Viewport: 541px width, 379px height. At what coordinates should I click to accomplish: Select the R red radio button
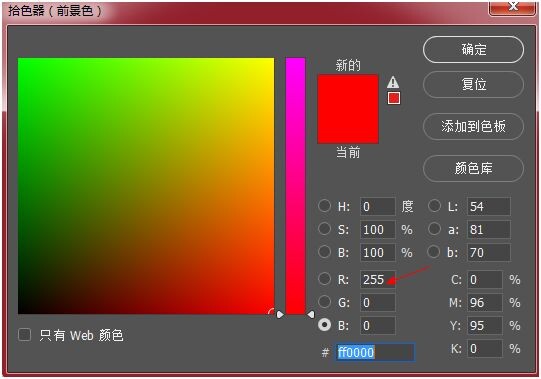(x=324, y=278)
